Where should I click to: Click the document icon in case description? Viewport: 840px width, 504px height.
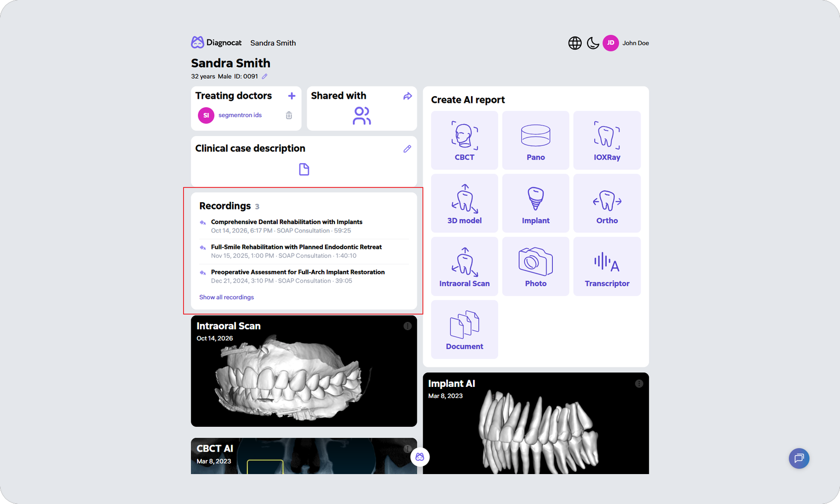304,169
